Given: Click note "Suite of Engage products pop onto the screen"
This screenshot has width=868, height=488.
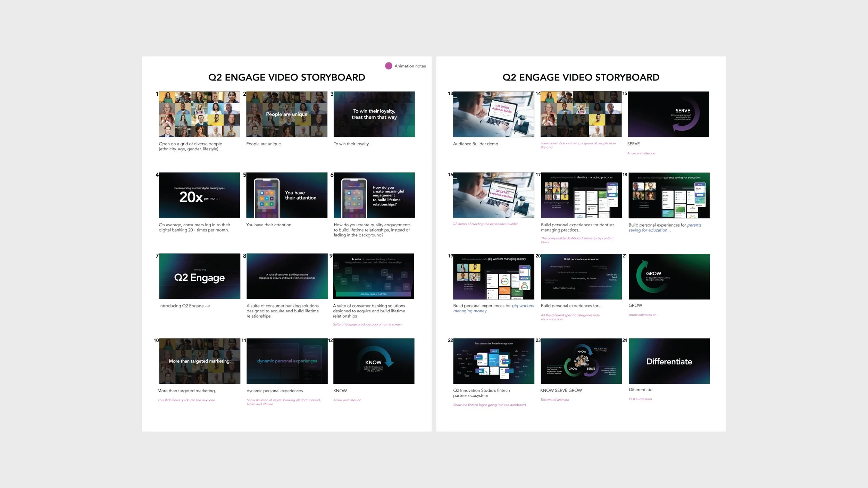Looking at the screenshot, I should pos(367,325).
